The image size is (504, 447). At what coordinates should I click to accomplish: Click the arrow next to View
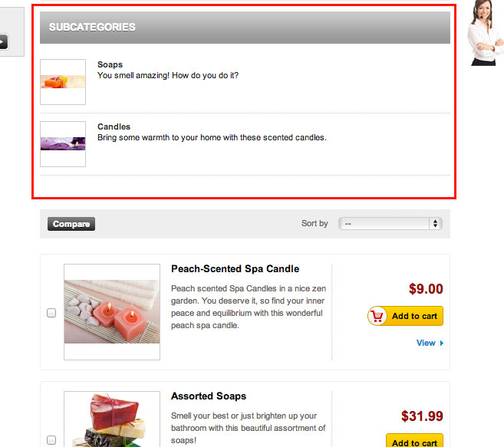442,343
